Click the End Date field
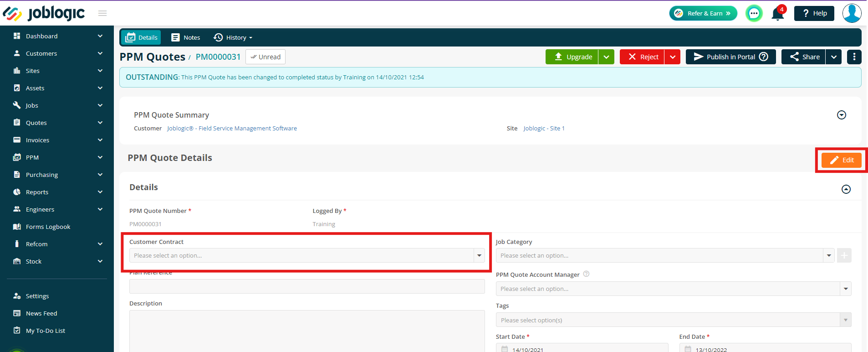Image resolution: width=868 pixels, height=352 pixels. (x=765, y=348)
